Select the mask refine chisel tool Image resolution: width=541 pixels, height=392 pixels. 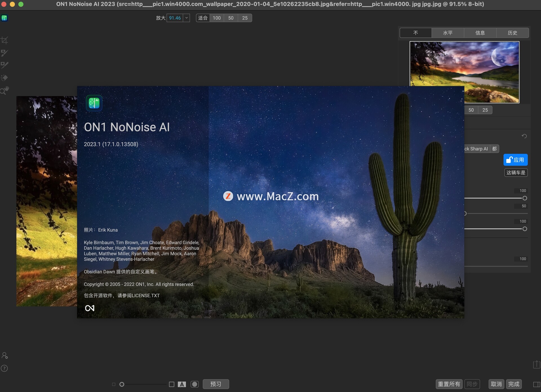click(x=5, y=65)
